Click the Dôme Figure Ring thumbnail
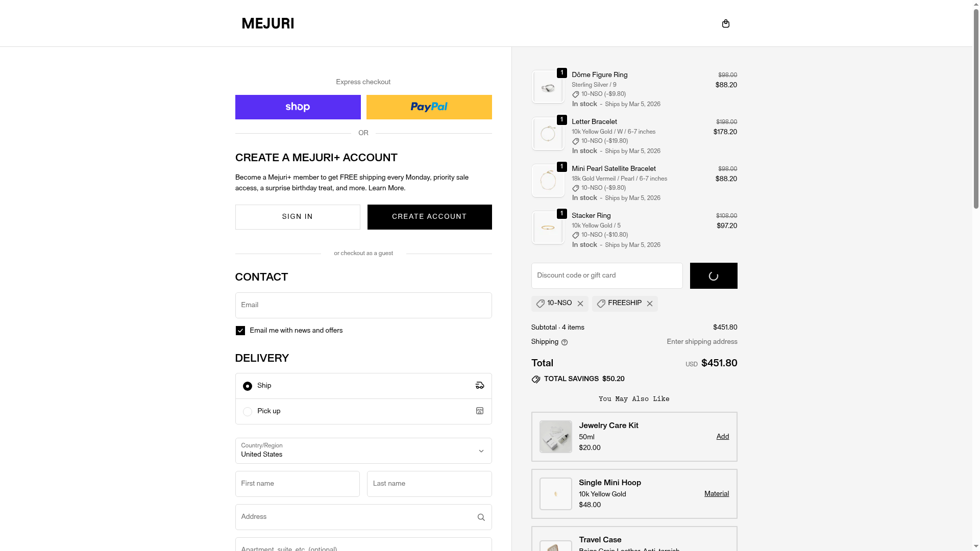 click(x=548, y=87)
